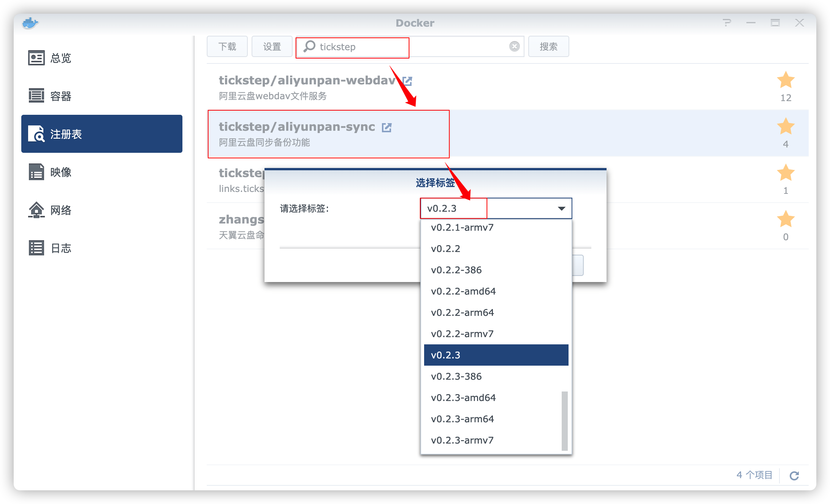
Task: Choose highlighted tag v0.2.3 in list
Action: pos(496,355)
